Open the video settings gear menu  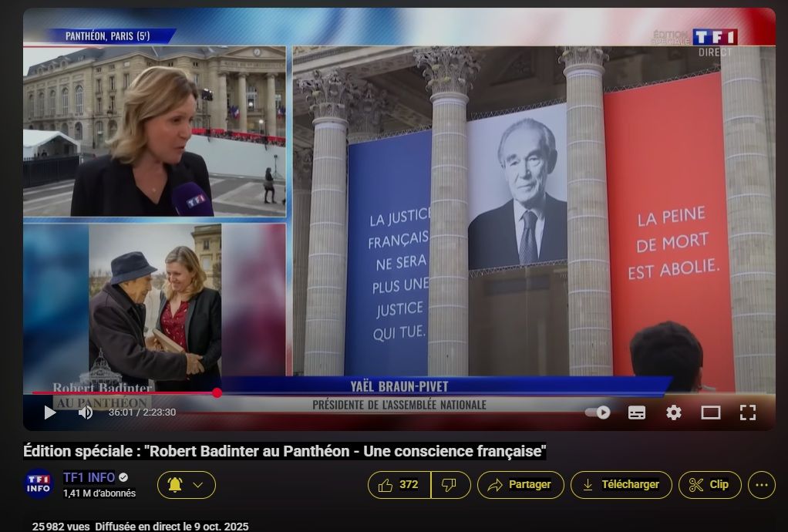tap(674, 412)
